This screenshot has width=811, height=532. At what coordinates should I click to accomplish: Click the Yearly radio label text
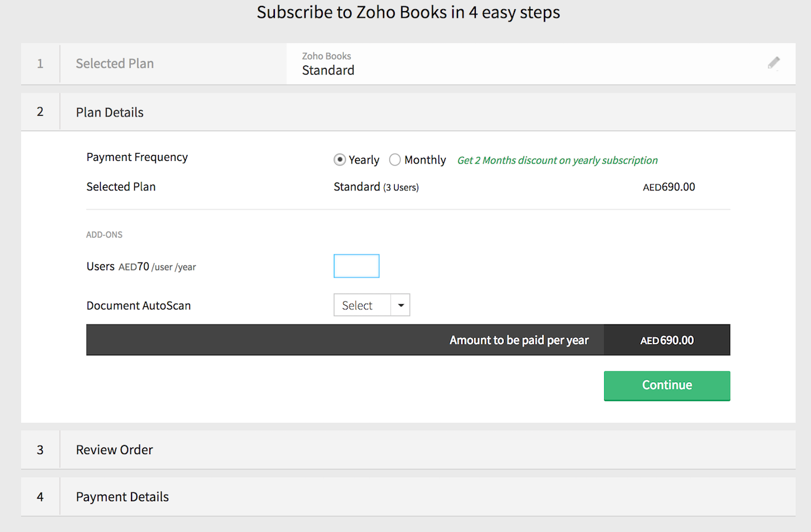364,160
